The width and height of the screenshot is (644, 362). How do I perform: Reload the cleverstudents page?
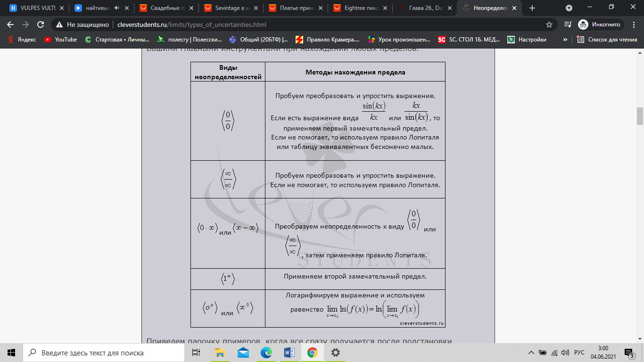[41, 25]
